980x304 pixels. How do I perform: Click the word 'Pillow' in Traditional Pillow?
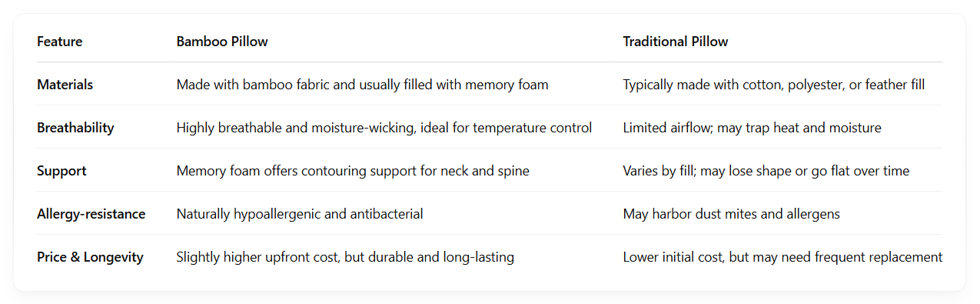(709, 42)
